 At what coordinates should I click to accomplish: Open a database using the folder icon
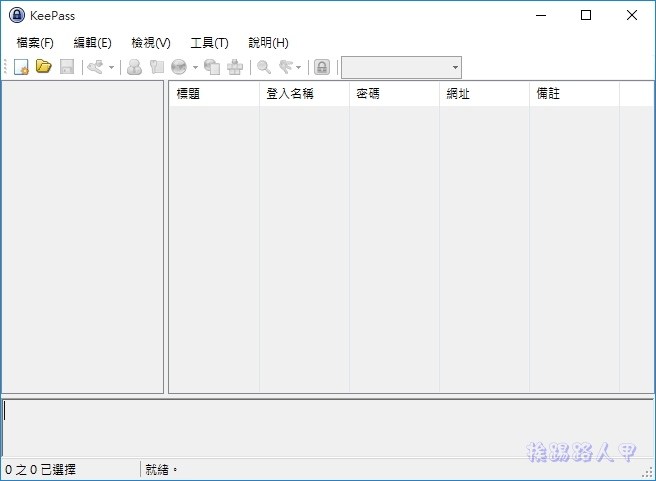pos(44,67)
